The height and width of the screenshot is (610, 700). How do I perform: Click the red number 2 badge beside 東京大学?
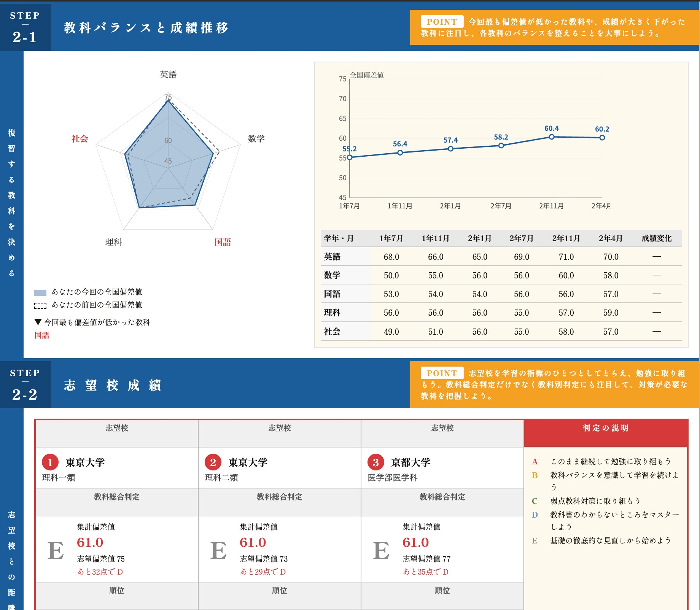213,462
